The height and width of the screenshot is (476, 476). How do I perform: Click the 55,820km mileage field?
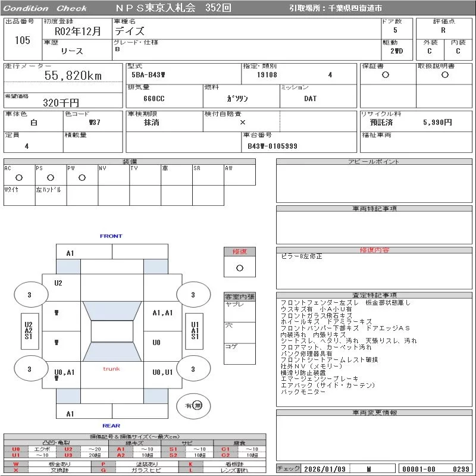[x=73, y=76]
